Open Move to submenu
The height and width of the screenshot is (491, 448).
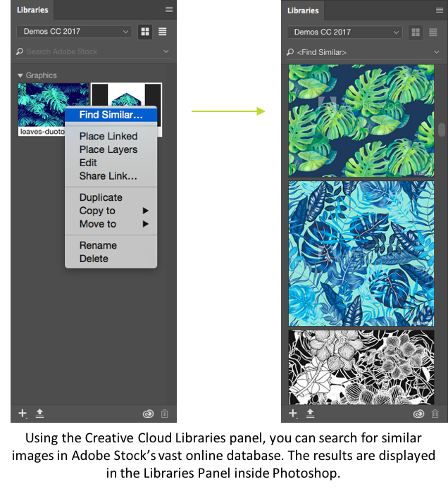pyautogui.click(x=111, y=224)
